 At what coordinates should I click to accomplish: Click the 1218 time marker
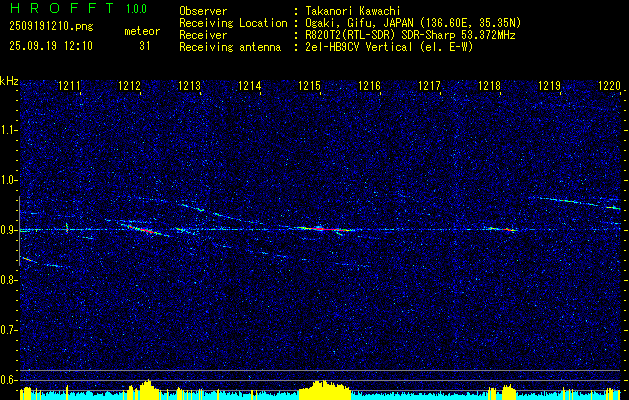coord(489,85)
